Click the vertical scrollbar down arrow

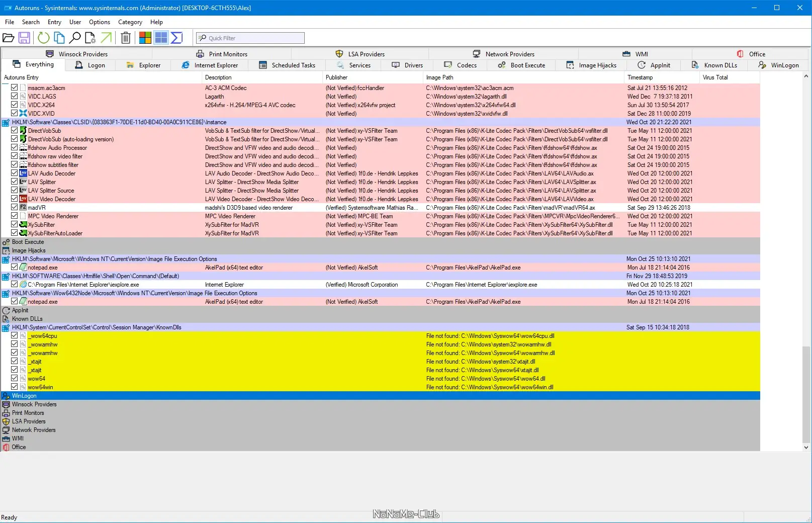pyautogui.click(x=806, y=447)
